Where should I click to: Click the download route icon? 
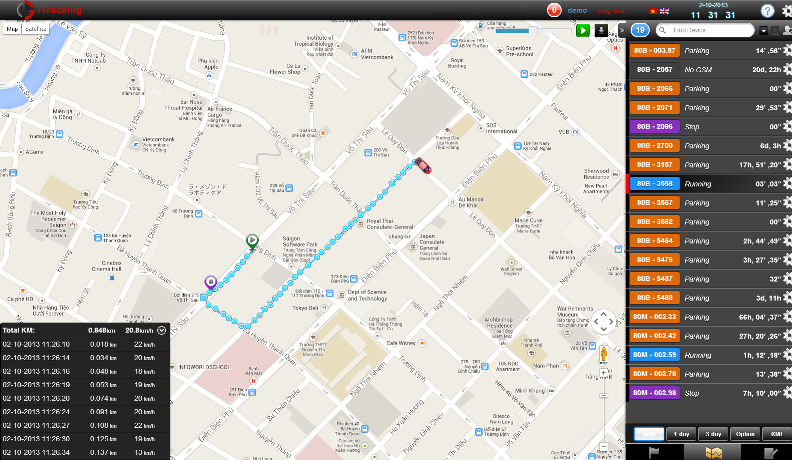601,30
